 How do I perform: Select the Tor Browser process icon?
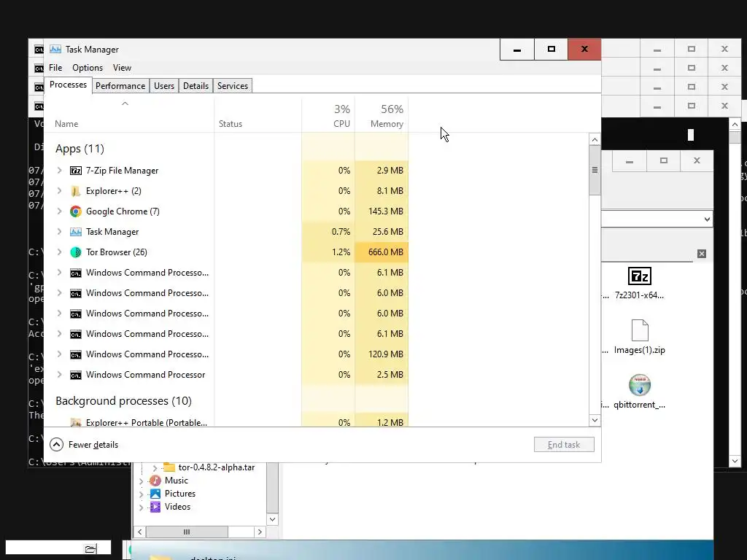coord(76,252)
